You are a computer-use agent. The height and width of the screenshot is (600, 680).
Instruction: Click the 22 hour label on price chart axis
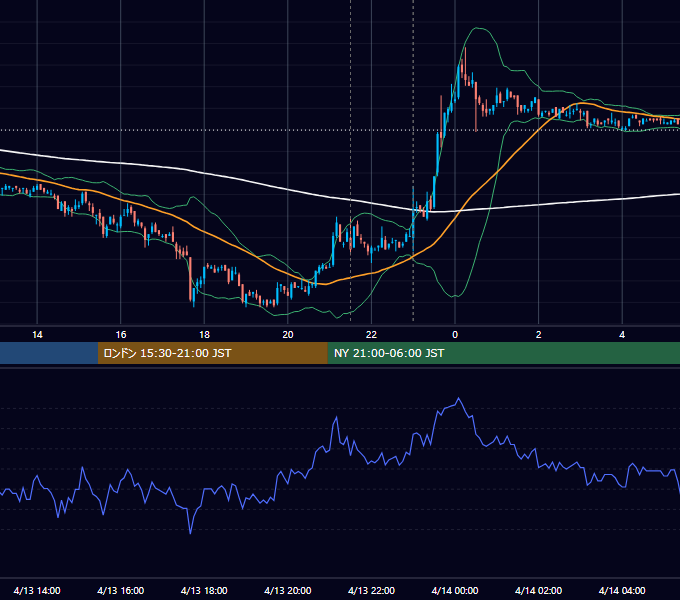(371, 335)
